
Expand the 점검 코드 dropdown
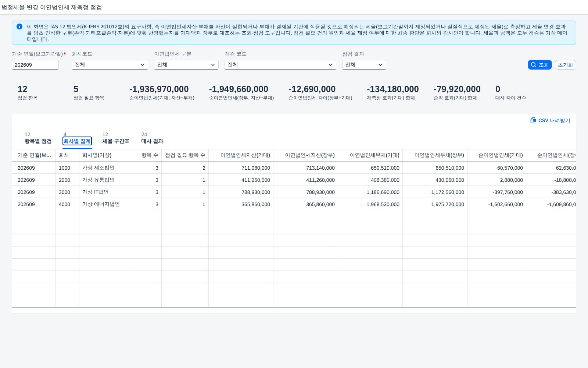click(x=280, y=65)
